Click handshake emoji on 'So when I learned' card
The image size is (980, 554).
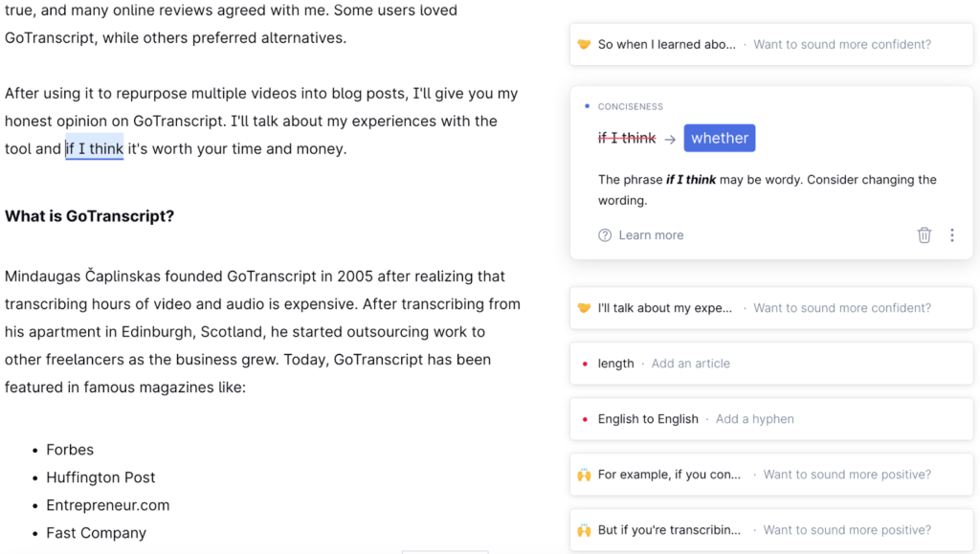[584, 44]
